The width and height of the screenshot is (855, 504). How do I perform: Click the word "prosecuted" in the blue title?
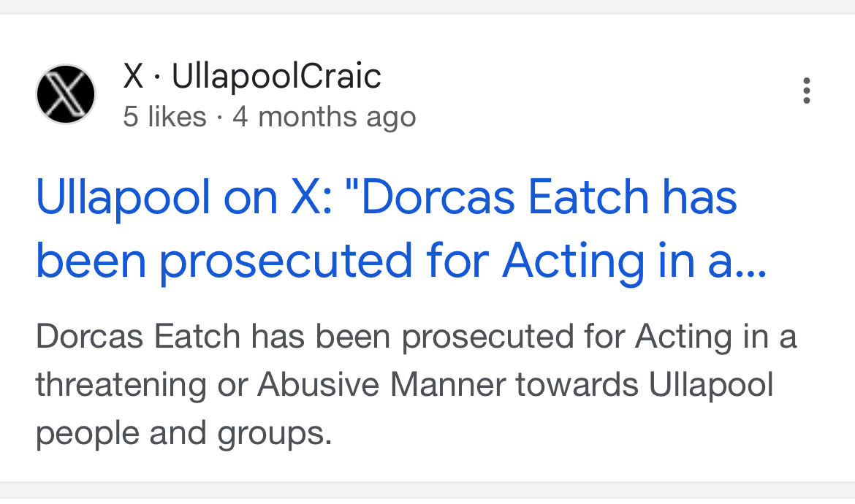click(x=286, y=261)
